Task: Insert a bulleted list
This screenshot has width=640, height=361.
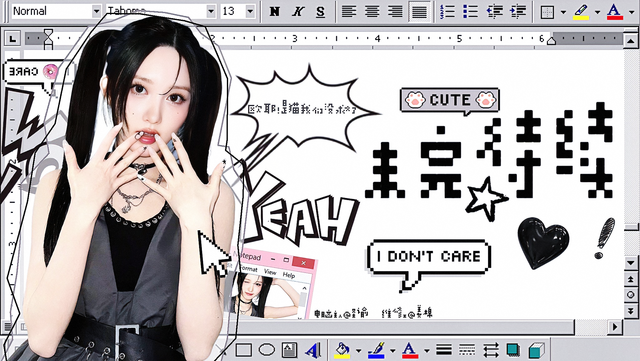Action: coord(471,11)
